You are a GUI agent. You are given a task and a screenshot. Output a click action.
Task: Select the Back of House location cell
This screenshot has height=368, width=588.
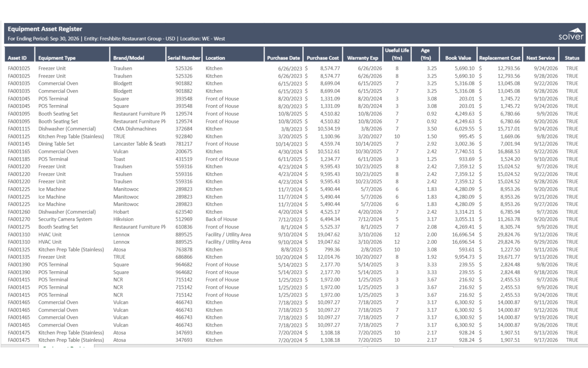(x=221, y=219)
